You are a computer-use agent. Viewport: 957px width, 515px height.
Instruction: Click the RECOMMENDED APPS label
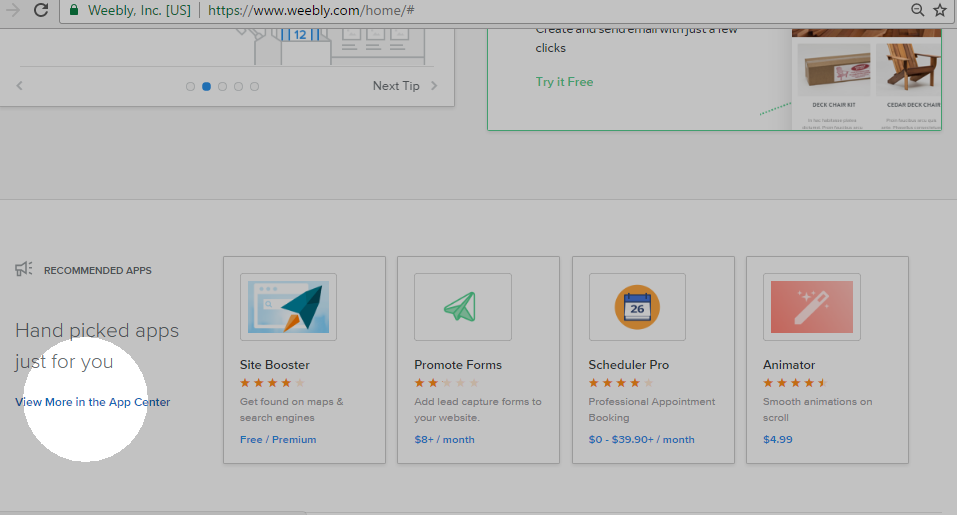[98, 270]
